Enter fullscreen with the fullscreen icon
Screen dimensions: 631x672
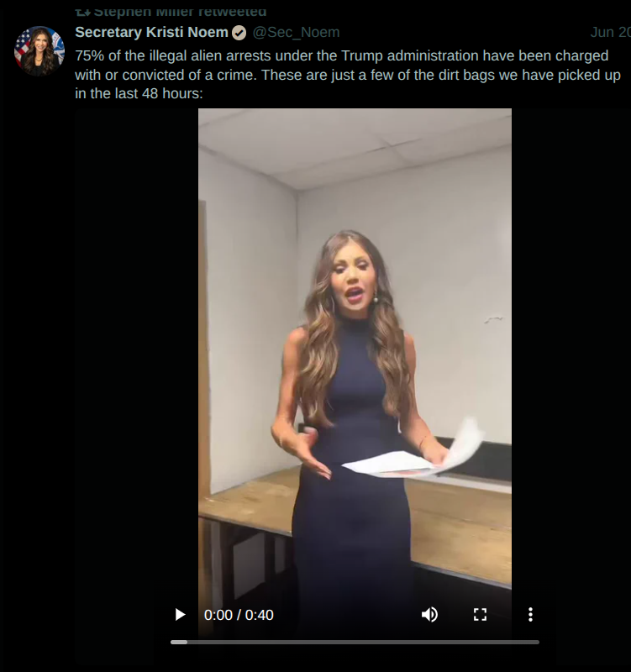coord(480,615)
